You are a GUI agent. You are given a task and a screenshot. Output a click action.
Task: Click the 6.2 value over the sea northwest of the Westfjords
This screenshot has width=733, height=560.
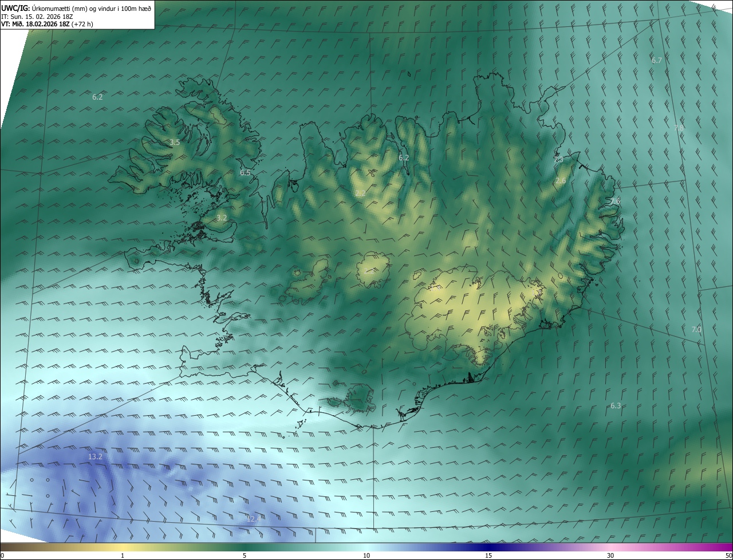[97, 97]
